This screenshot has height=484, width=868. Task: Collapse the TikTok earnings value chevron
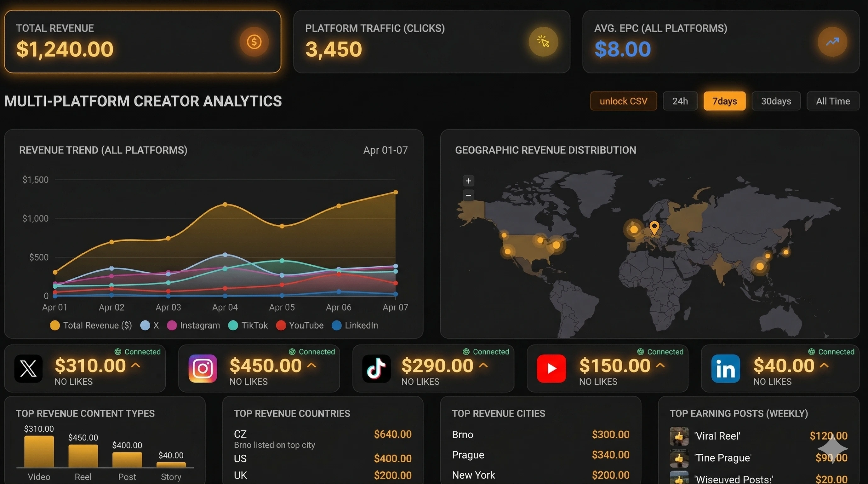[x=483, y=365]
